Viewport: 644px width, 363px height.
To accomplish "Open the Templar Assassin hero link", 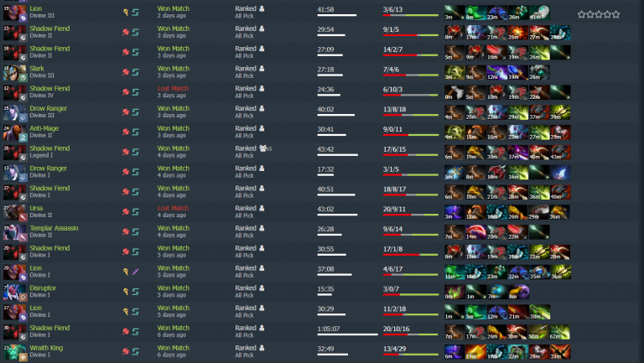I will tap(54, 228).
